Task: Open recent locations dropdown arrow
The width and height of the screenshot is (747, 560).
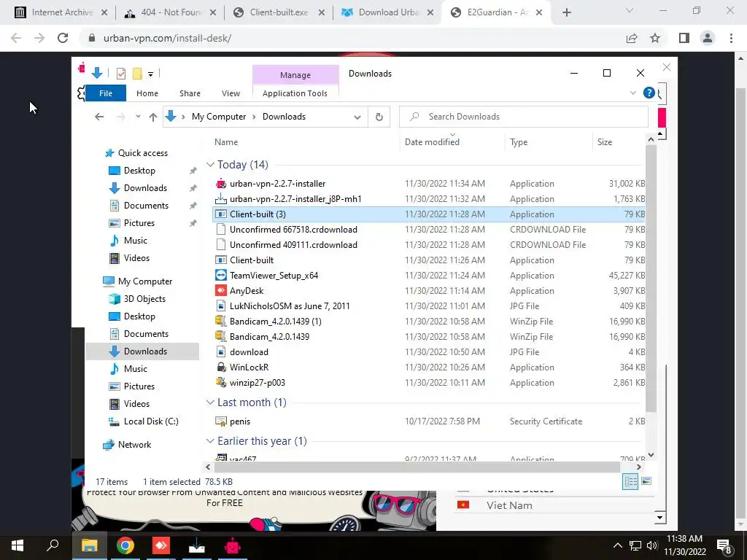Action: point(138,117)
